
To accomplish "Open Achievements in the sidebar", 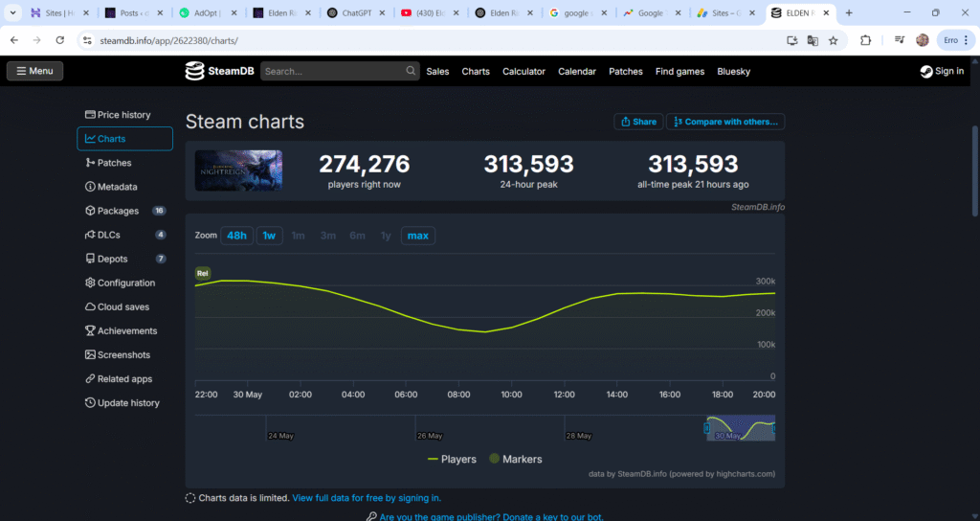I will coord(124,330).
